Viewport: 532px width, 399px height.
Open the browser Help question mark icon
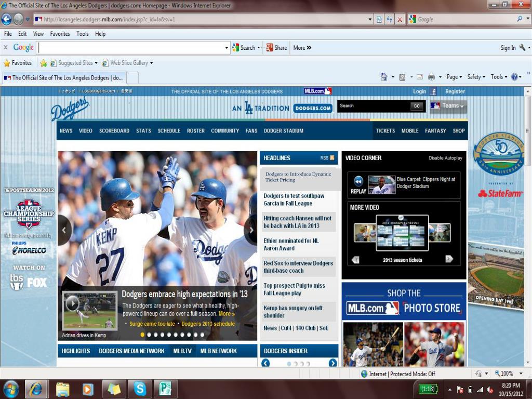click(514, 77)
